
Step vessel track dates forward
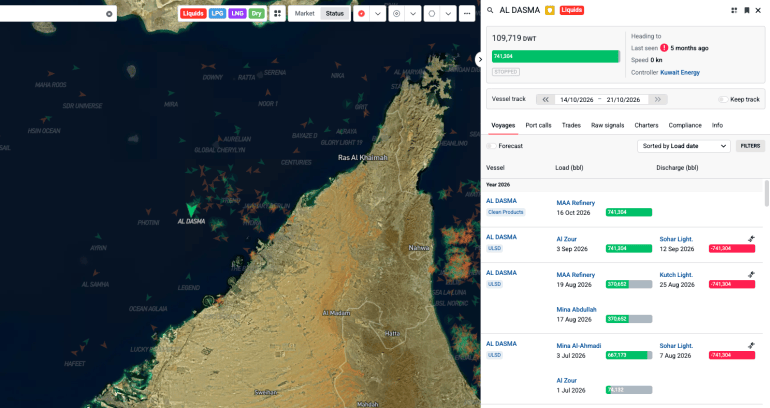coord(658,99)
